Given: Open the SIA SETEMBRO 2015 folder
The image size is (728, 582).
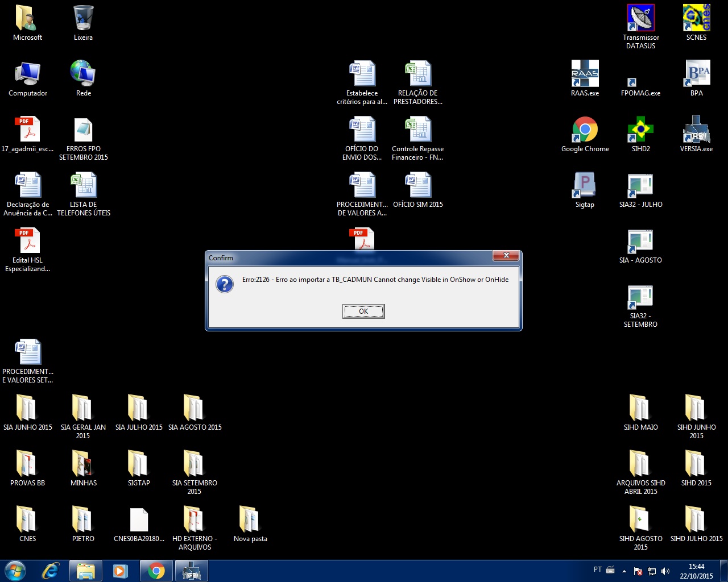Looking at the screenshot, I should tap(195, 464).
